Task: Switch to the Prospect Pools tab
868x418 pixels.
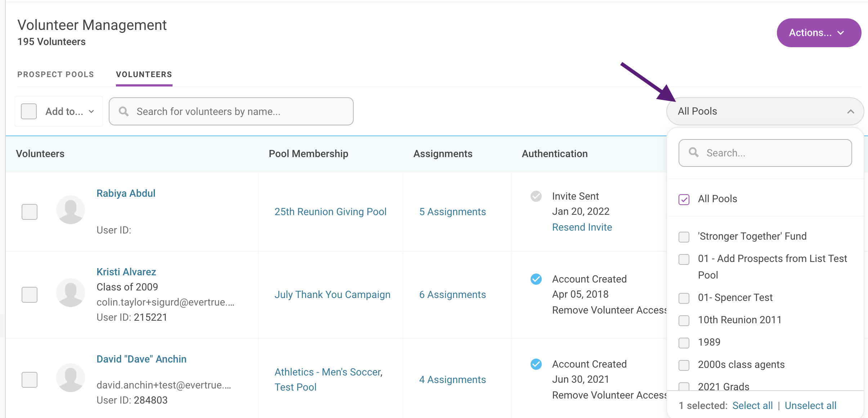Action: [55, 75]
